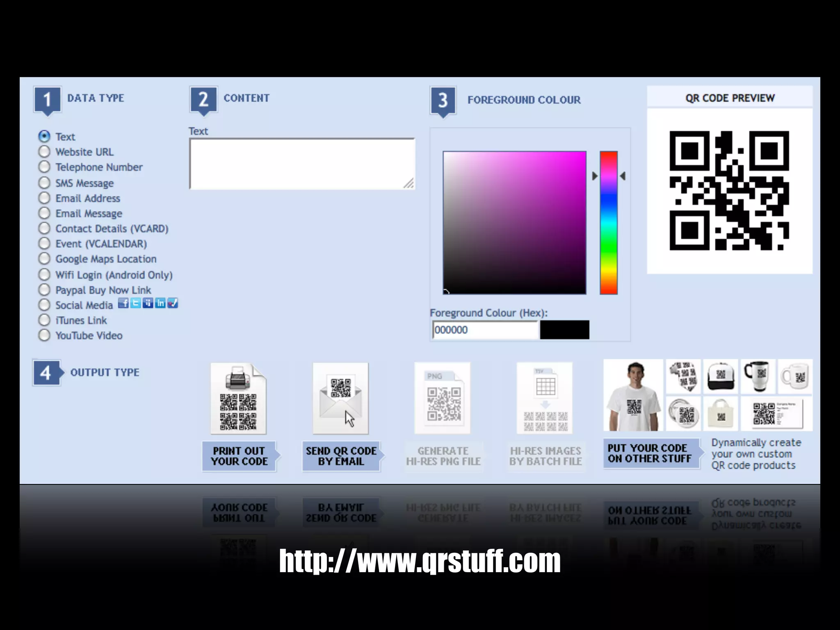
Task: Select the Website URL radio button
Action: (x=44, y=151)
